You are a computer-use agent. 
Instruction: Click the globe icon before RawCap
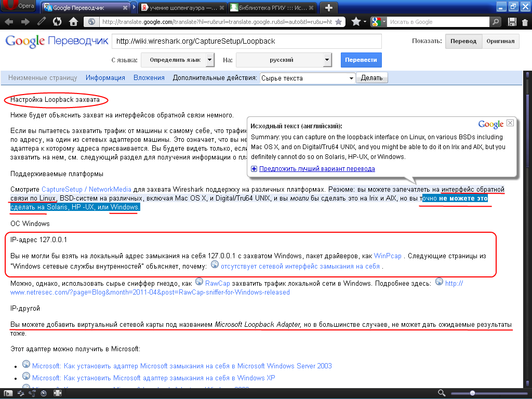point(199,282)
